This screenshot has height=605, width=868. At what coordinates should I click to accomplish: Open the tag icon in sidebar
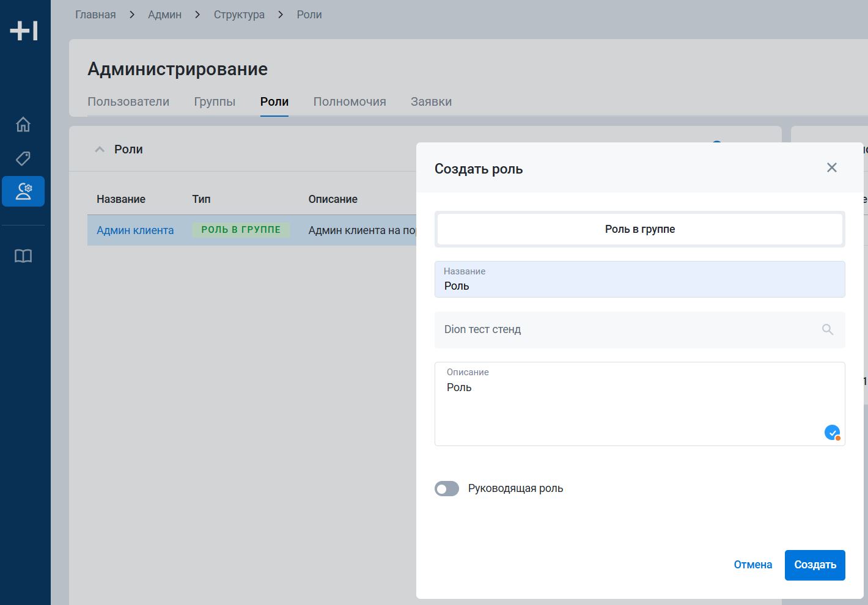[23, 159]
